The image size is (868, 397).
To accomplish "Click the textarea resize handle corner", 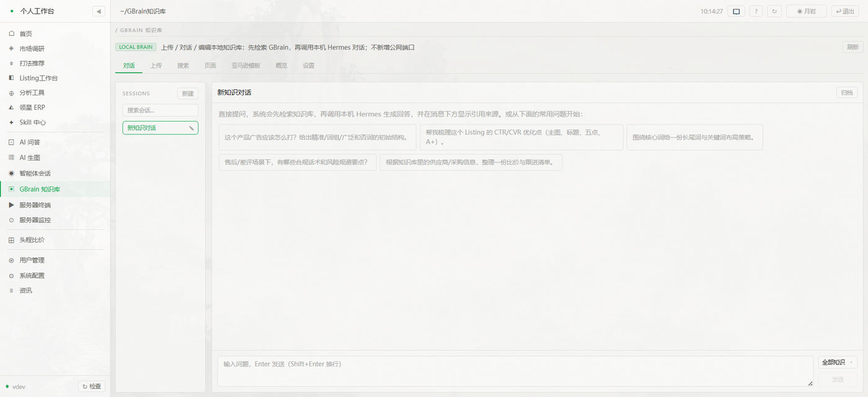I will point(810,383).
